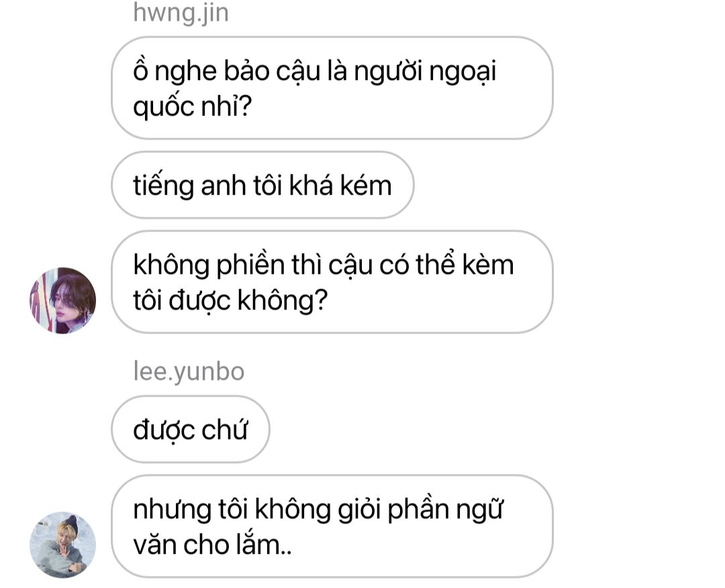Click the word 'văn' in last message
The height and width of the screenshot is (588, 725).
pos(155,546)
